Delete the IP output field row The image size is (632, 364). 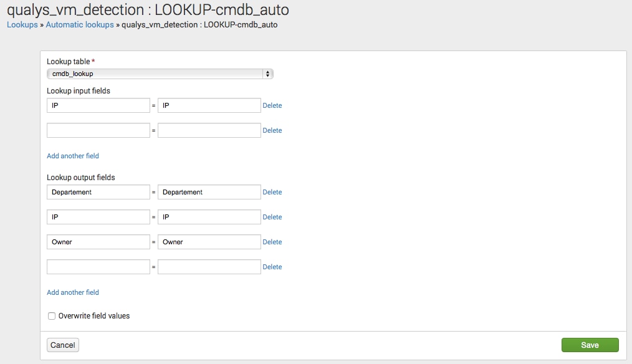pos(272,217)
